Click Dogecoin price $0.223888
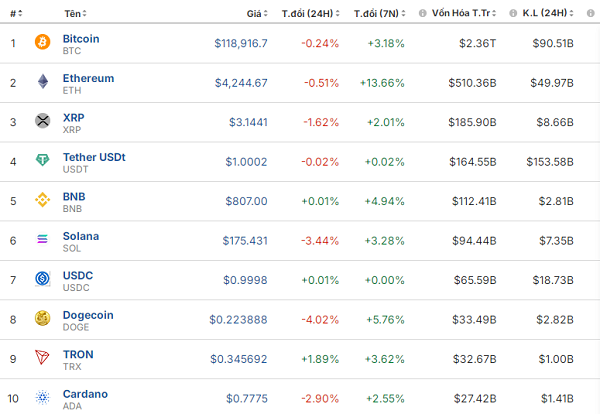 (238, 319)
